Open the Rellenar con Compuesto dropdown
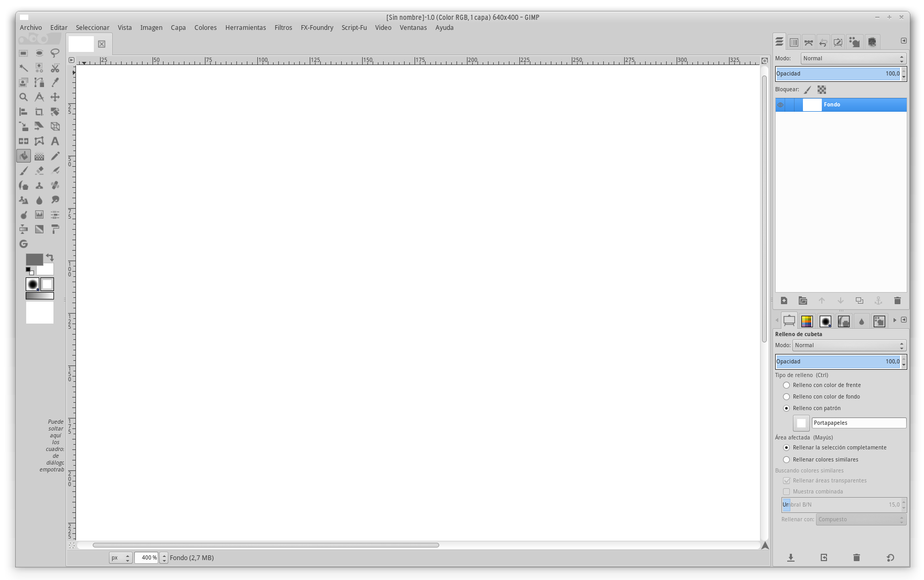Image resolution: width=924 pixels, height=580 pixels. pos(861,519)
